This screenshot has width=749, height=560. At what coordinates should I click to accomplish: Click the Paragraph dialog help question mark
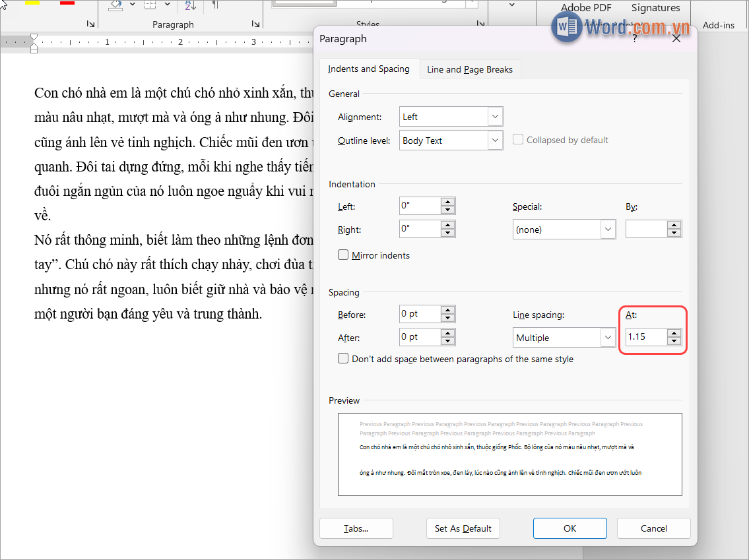(x=635, y=40)
